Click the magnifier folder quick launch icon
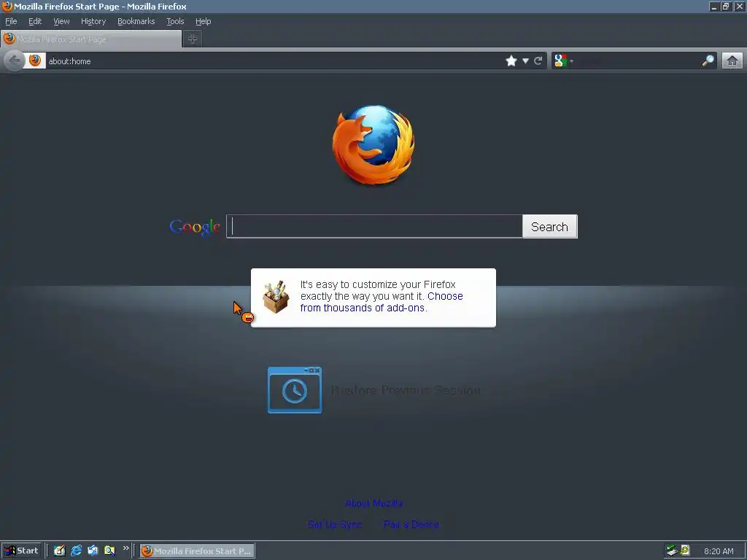 109,551
